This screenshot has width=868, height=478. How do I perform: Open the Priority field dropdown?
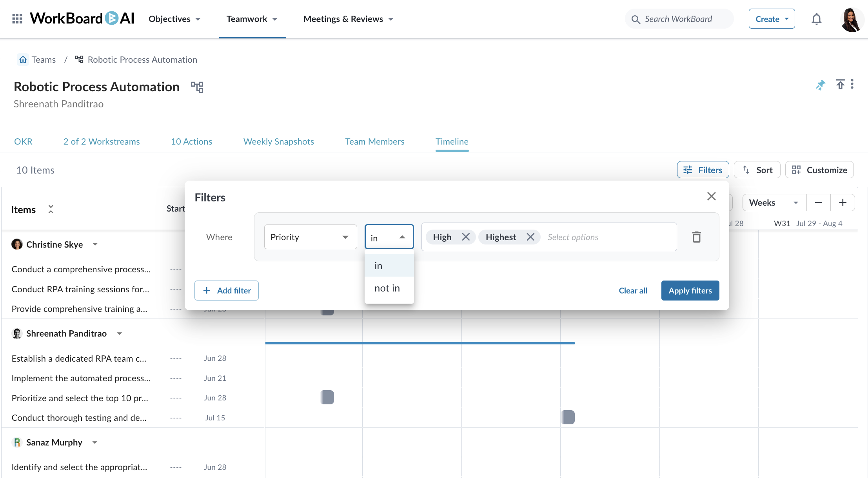(x=311, y=237)
